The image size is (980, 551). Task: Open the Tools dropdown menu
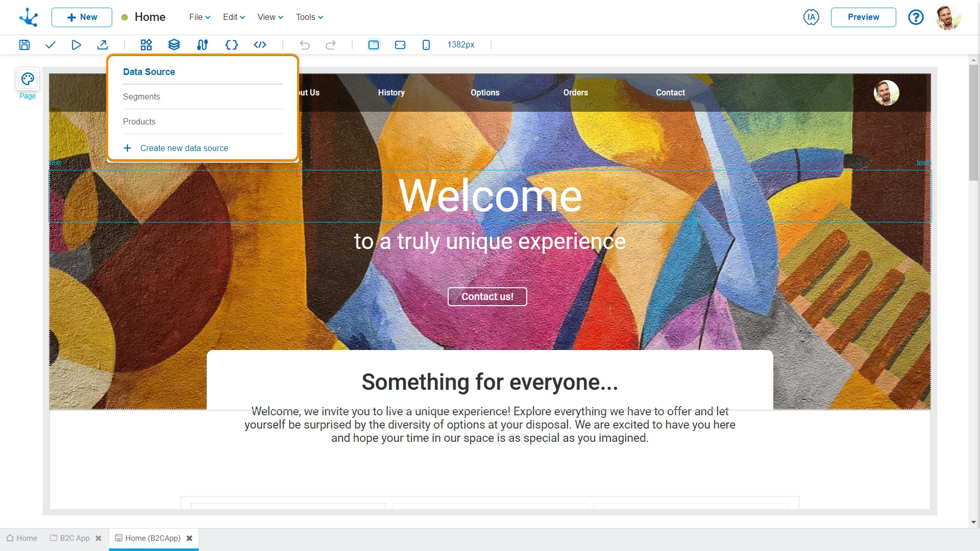pos(309,17)
